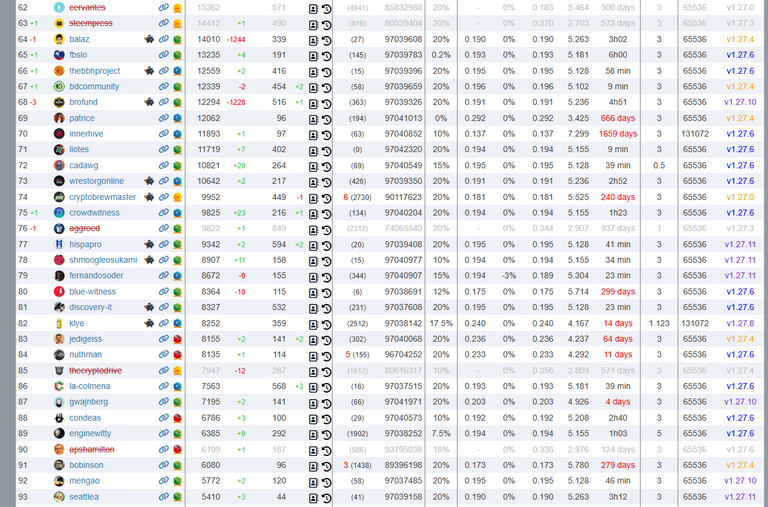
Task: Click the '279 days' cell in bobinson row
Action: coord(618,465)
